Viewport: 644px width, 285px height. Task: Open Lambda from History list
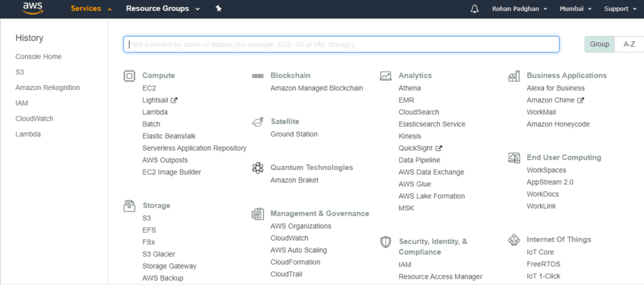(x=28, y=134)
